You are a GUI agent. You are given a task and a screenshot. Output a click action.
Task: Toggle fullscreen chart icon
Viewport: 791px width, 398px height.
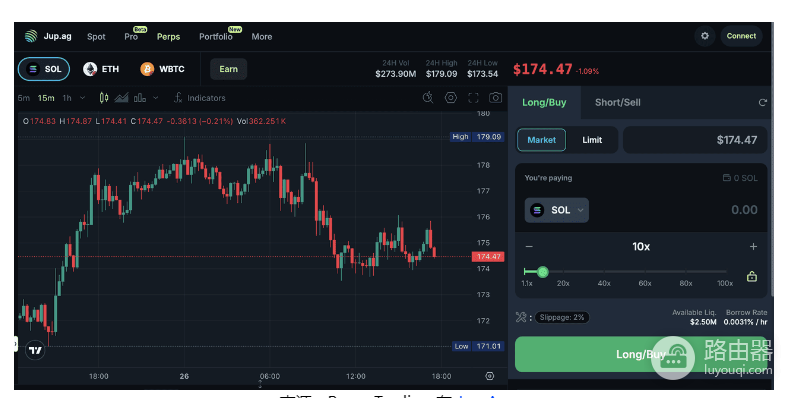click(473, 98)
